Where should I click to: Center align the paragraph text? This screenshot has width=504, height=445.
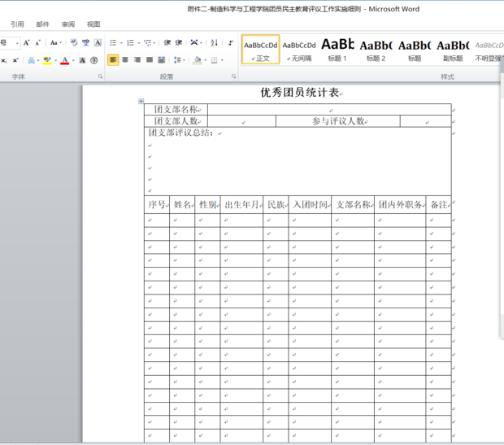pos(125,60)
